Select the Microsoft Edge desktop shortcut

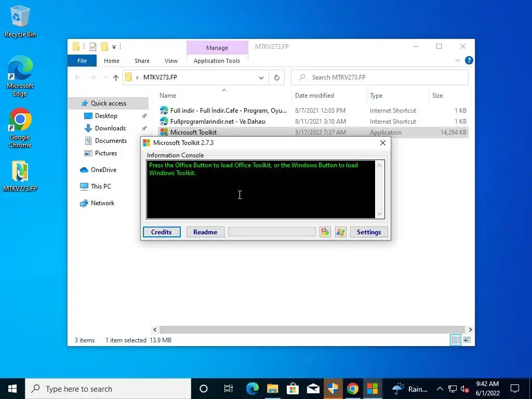pos(20,77)
